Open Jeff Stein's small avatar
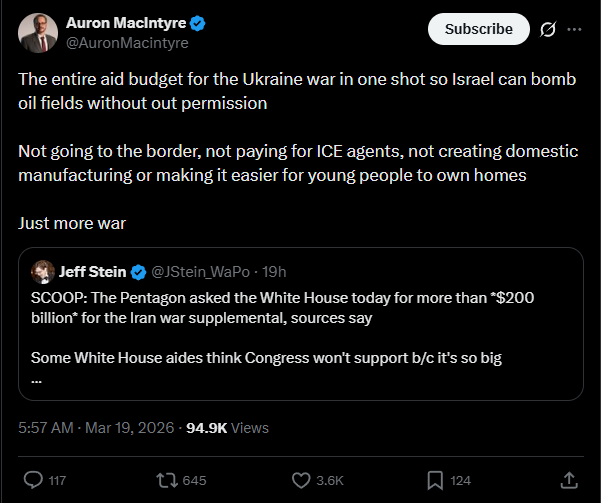 click(x=42, y=272)
